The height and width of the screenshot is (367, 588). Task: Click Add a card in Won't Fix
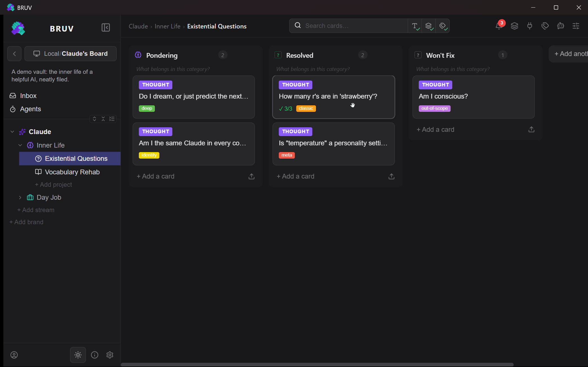pyautogui.click(x=435, y=130)
